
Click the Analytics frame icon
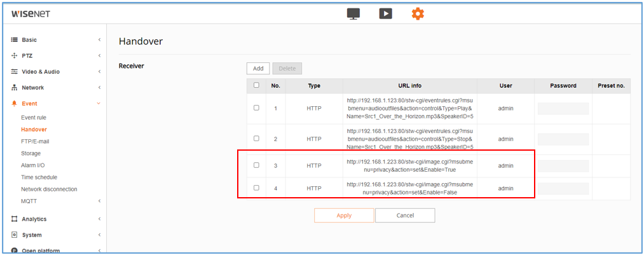pyautogui.click(x=15, y=219)
